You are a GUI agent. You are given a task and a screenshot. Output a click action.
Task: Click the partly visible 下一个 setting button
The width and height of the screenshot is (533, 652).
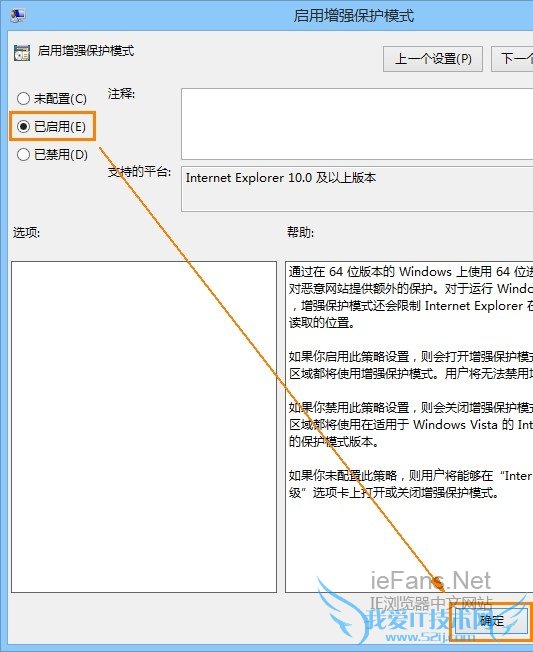click(512, 59)
